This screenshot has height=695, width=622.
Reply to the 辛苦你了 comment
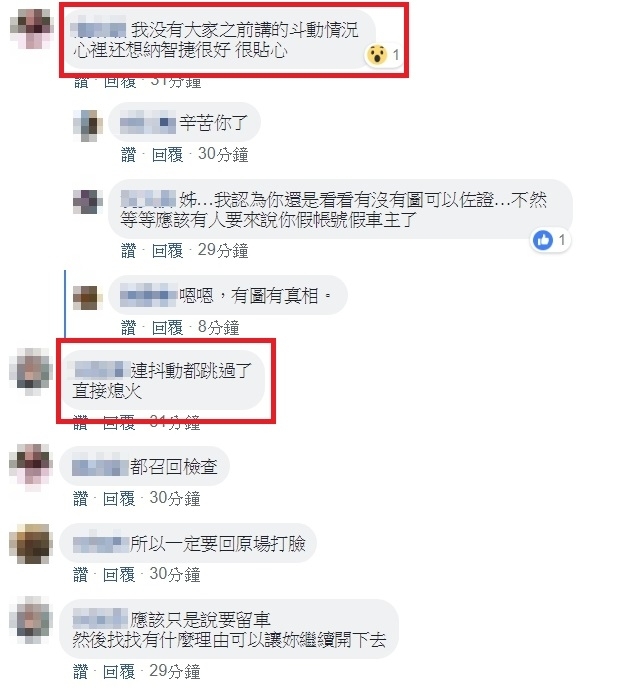(x=167, y=155)
